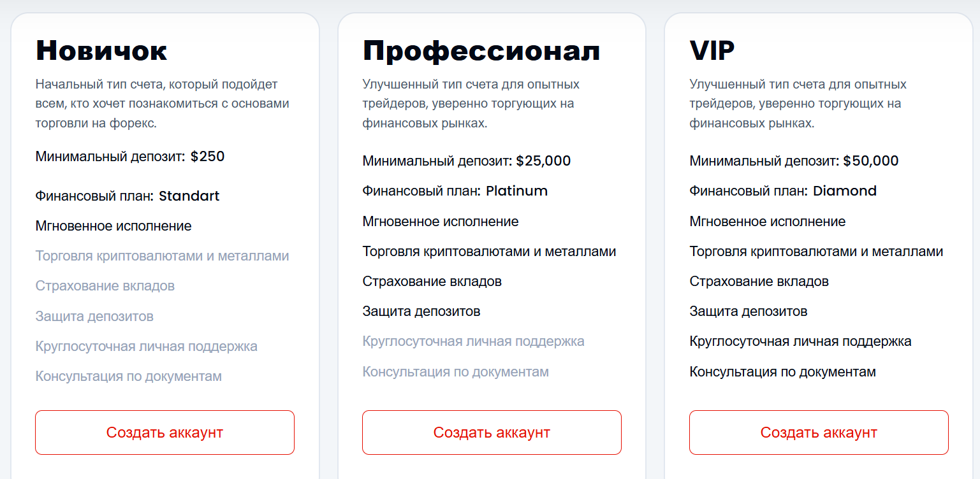Click the $50,000 minimum deposit value
The height and width of the screenshot is (479, 980).
point(870,161)
